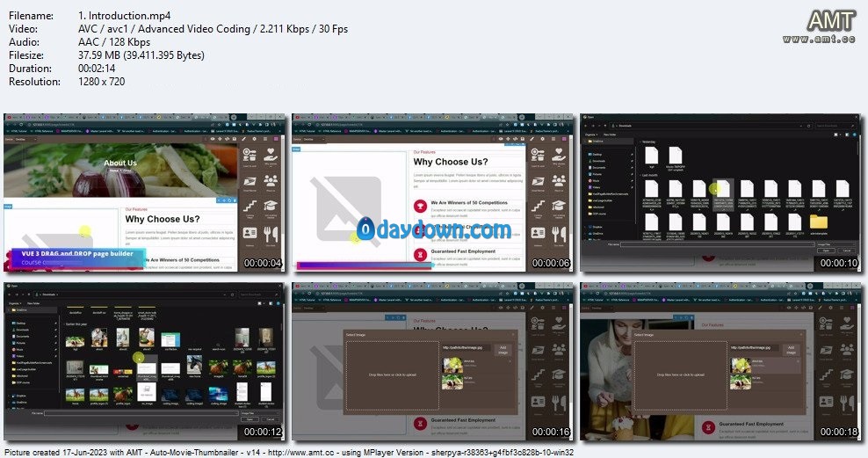Image resolution: width=868 pixels, height=458 pixels.
Task: Select the first image thumbnail in the 00:00:16 Select Image dialog
Action: [x=453, y=362]
